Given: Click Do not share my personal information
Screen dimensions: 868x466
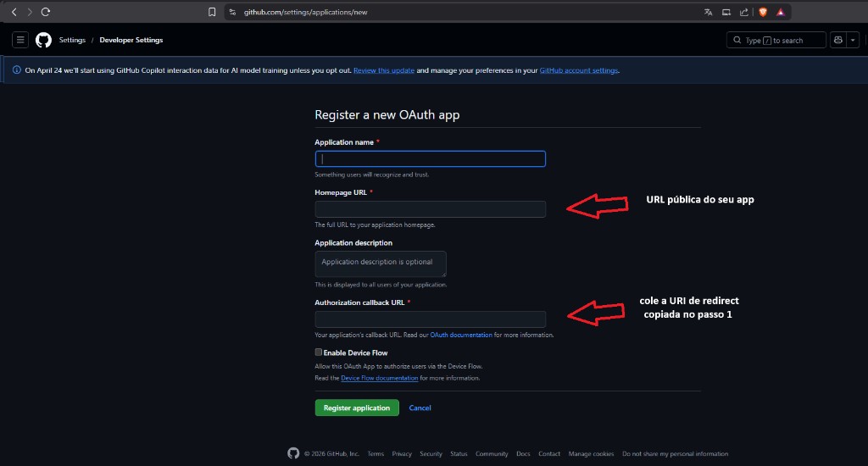Looking at the screenshot, I should tap(675, 454).
